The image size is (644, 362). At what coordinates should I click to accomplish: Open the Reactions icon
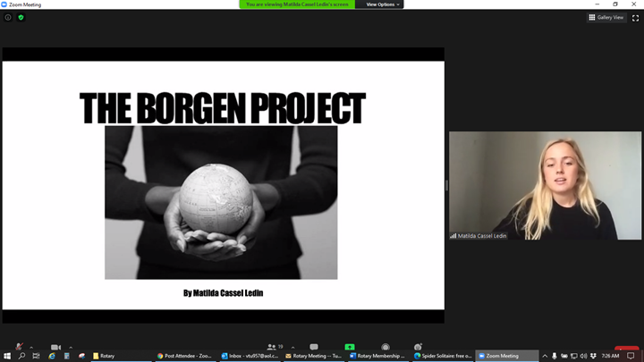418,347
